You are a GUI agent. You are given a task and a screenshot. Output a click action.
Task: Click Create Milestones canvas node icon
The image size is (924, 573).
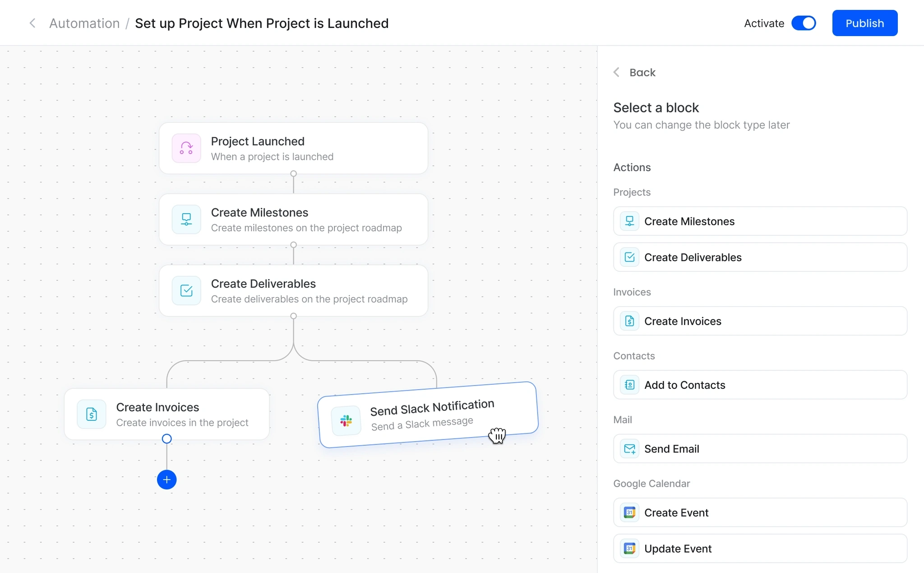click(x=186, y=219)
